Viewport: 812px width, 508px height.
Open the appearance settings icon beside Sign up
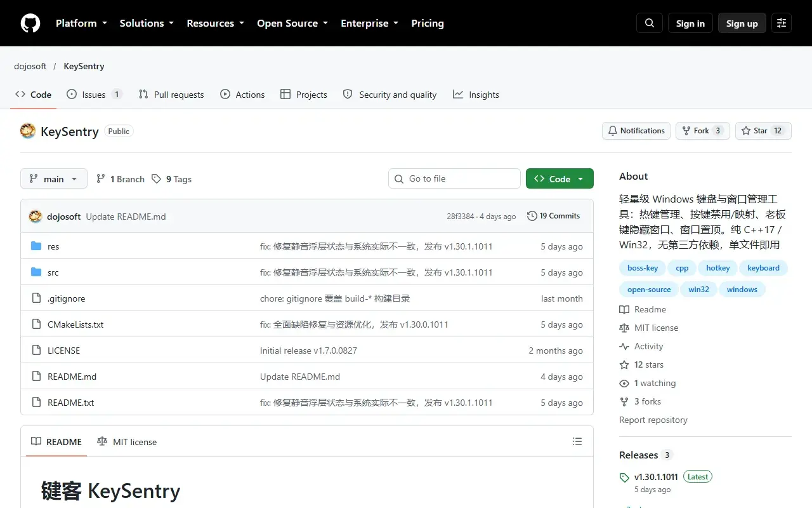[782, 23]
